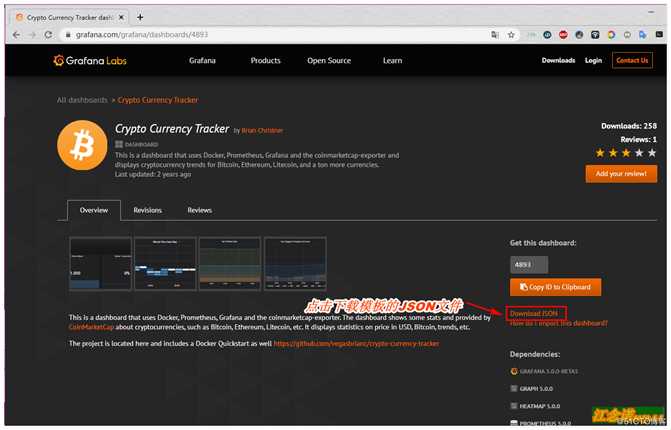The height and width of the screenshot is (430, 671).
Task: Click the site lock icon in address bar
Action: point(68,35)
